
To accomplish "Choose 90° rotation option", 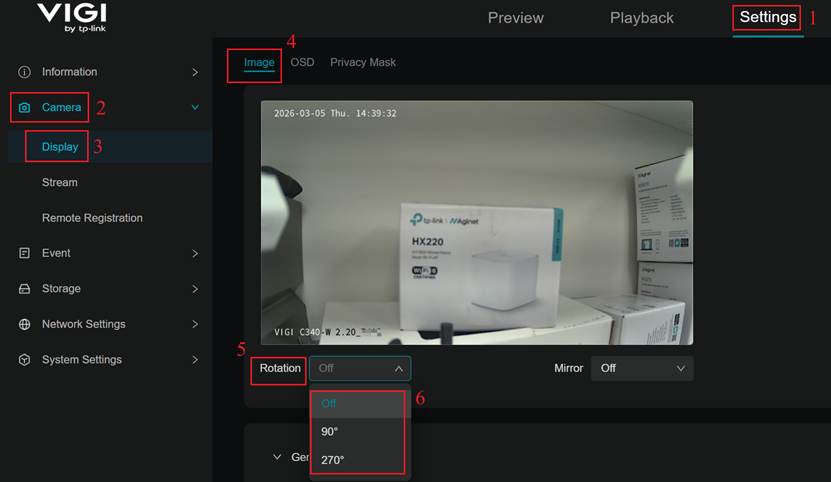I will coord(358,432).
